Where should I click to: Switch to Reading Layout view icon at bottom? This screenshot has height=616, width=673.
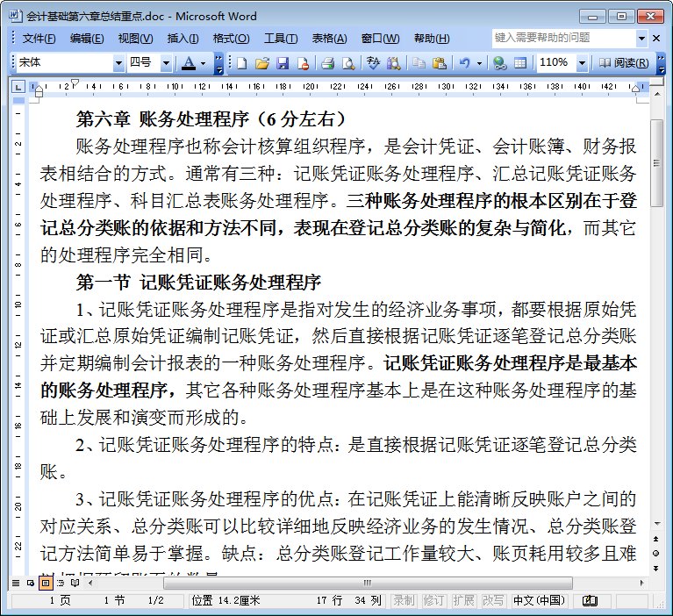(x=75, y=583)
